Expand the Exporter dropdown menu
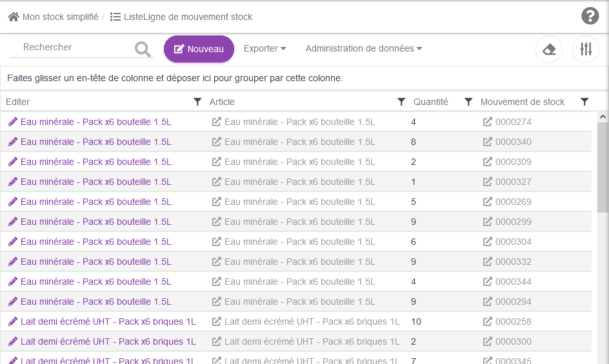Viewport: 609px width, 364px height. click(x=265, y=49)
